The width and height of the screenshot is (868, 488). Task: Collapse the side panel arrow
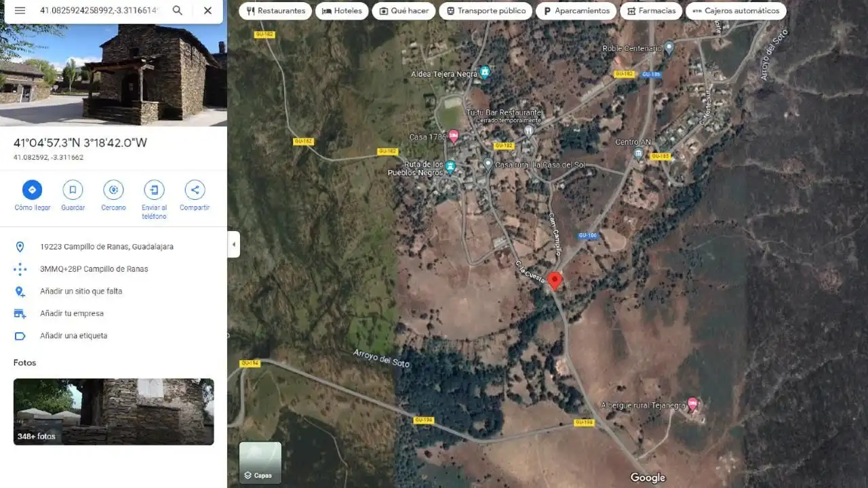(x=234, y=244)
